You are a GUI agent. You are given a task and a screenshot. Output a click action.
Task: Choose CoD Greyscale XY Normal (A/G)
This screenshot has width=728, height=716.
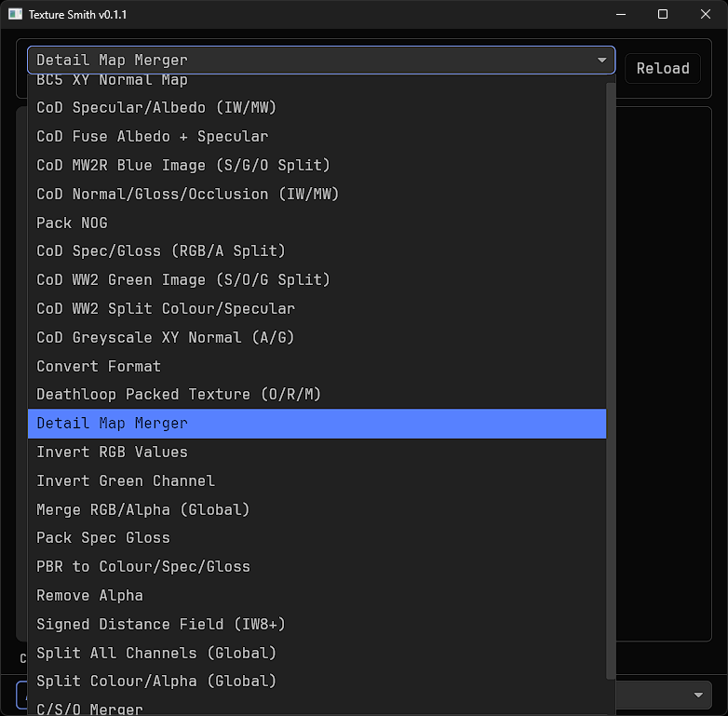click(x=317, y=337)
